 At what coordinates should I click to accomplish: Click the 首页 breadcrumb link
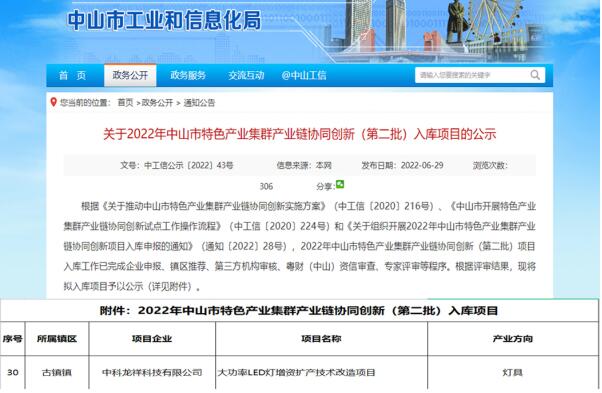tap(125, 102)
